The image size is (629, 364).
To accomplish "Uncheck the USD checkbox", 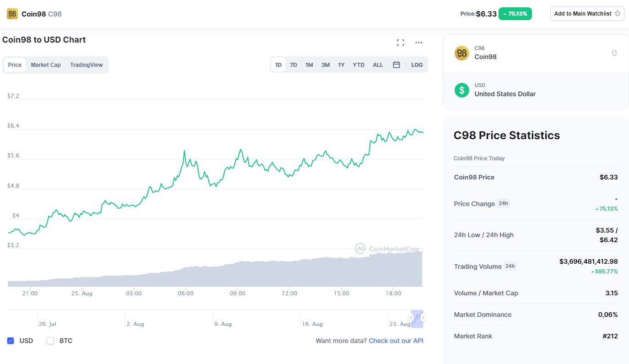I will point(11,341).
